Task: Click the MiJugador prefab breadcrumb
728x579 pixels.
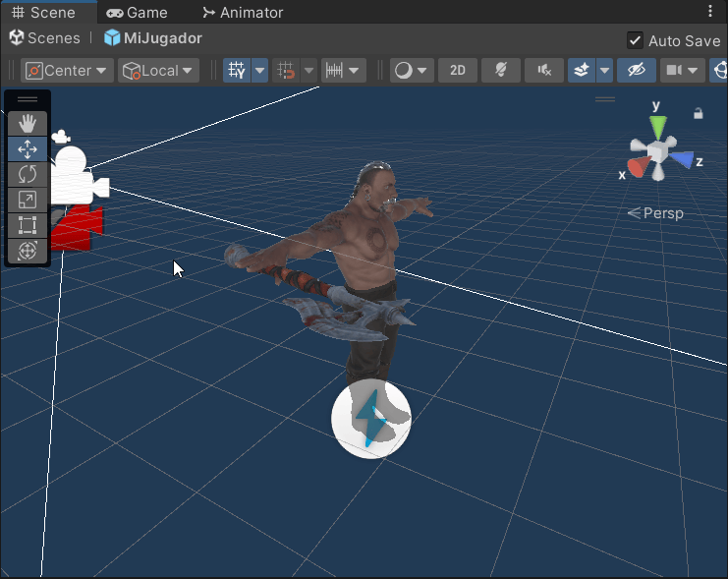Action: click(153, 38)
